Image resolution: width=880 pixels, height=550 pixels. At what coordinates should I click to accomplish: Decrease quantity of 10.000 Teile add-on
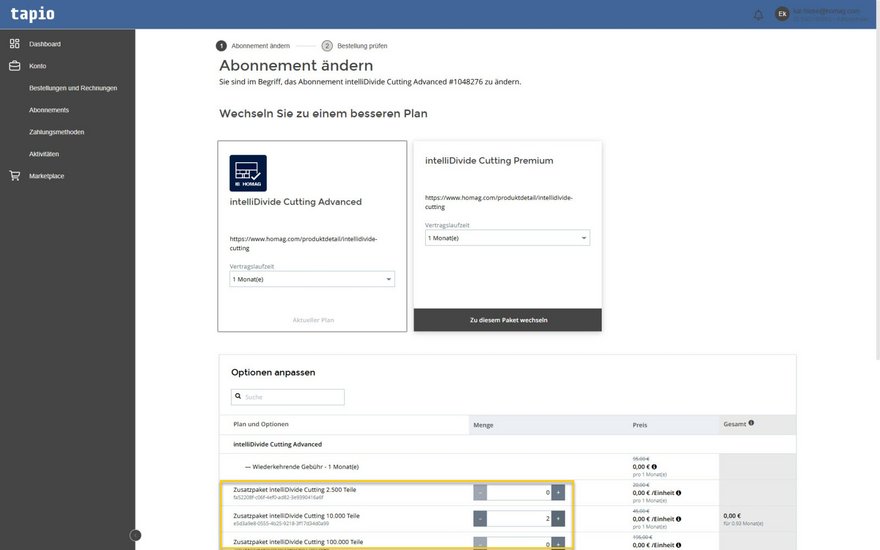pyautogui.click(x=480, y=518)
